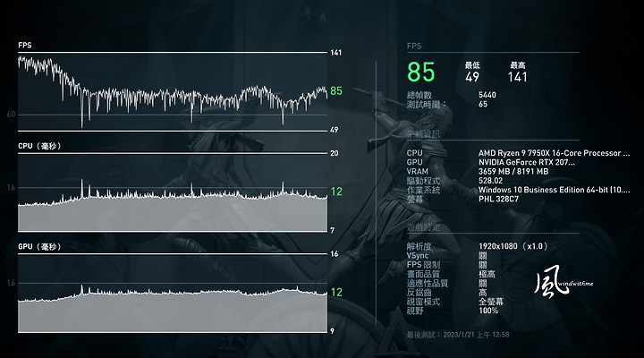Click the FPS 限制 label

[x=423, y=265]
